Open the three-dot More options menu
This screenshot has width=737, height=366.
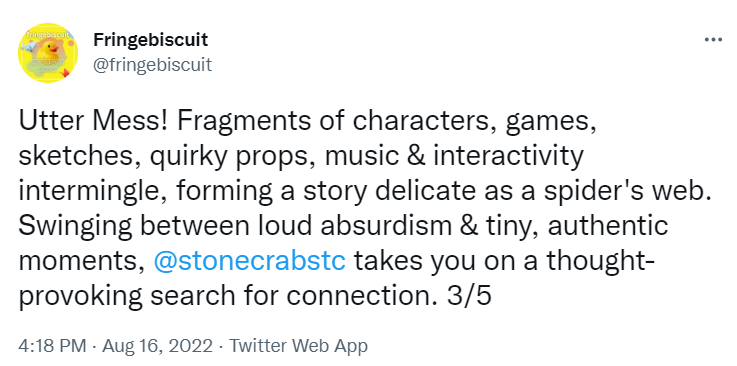[713, 40]
